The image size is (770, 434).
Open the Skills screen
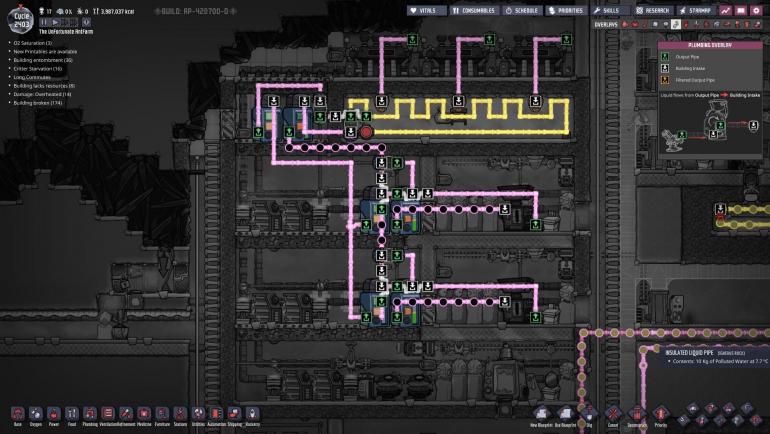(610, 10)
